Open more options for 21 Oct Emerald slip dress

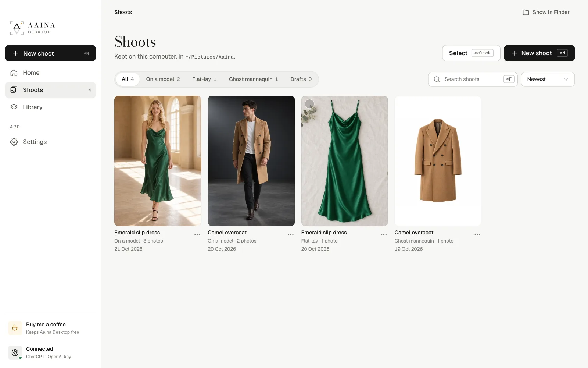point(197,234)
